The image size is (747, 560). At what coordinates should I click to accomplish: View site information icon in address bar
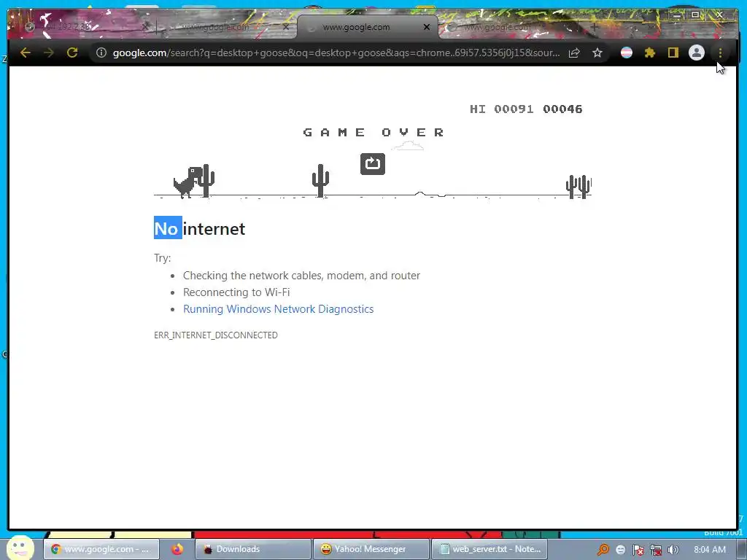101,52
